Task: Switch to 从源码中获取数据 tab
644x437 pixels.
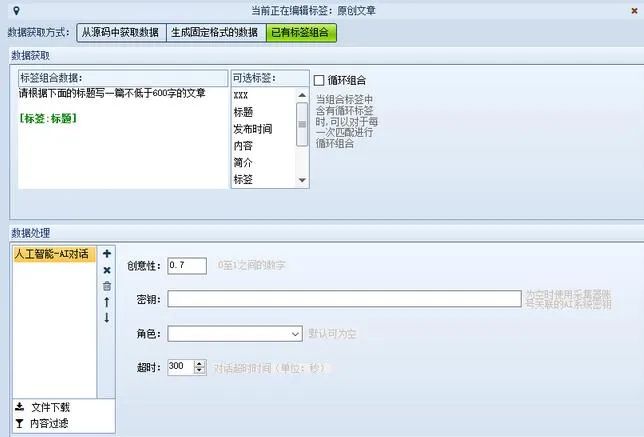Action: click(120, 32)
